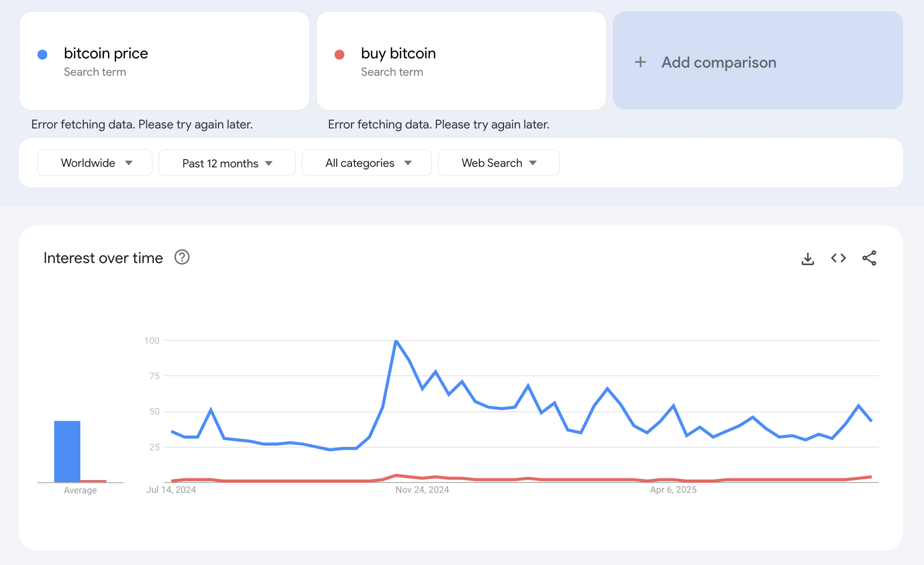The image size is (924, 565).
Task: Edit the bitcoin price search term
Action: pos(106,54)
